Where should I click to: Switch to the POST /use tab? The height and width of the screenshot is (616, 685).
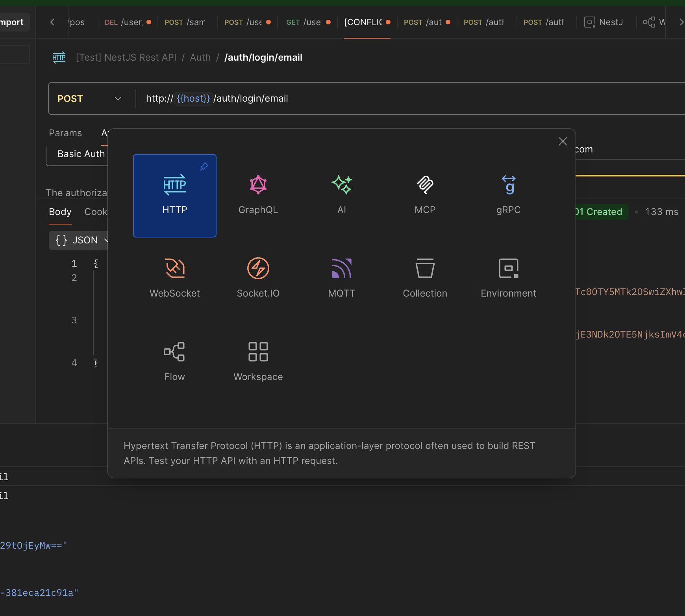click(247, 22)
